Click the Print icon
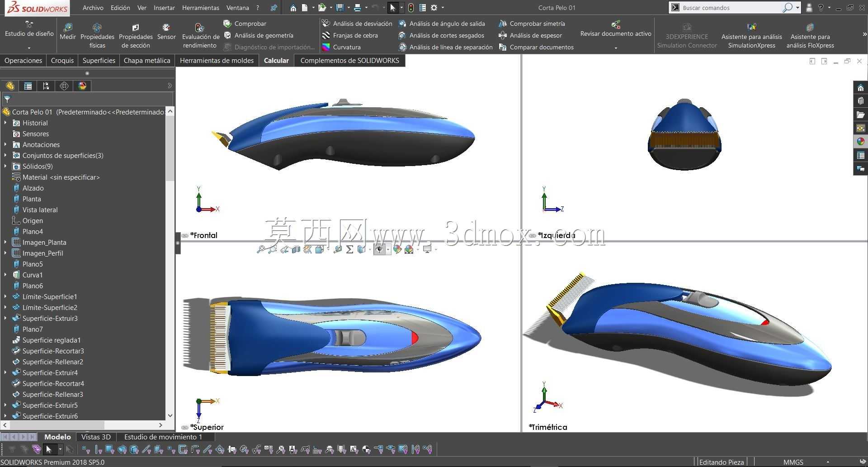Viewport: 868px width, 467px height. point(358,8)
